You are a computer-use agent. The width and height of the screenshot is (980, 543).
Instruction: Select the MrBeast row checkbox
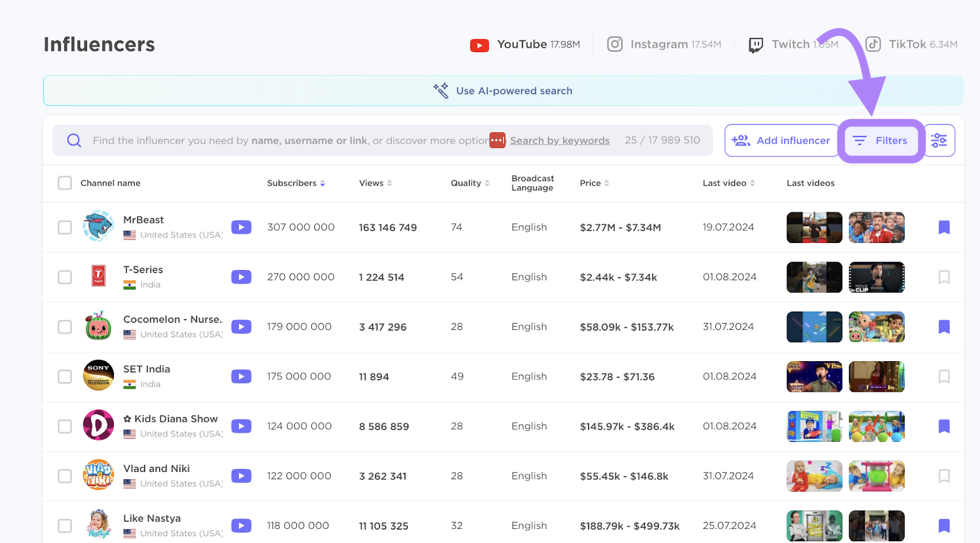65,228
